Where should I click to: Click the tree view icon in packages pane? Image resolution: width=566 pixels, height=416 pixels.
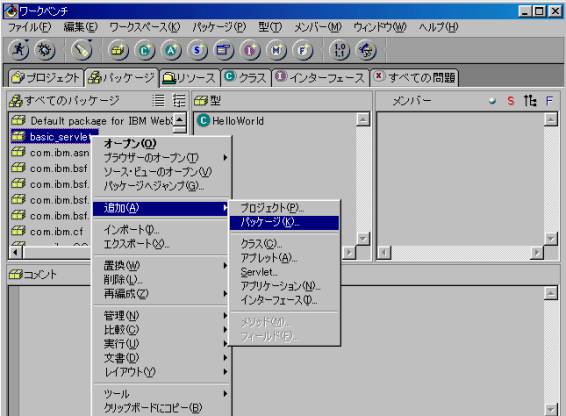(x=179, y=100)
